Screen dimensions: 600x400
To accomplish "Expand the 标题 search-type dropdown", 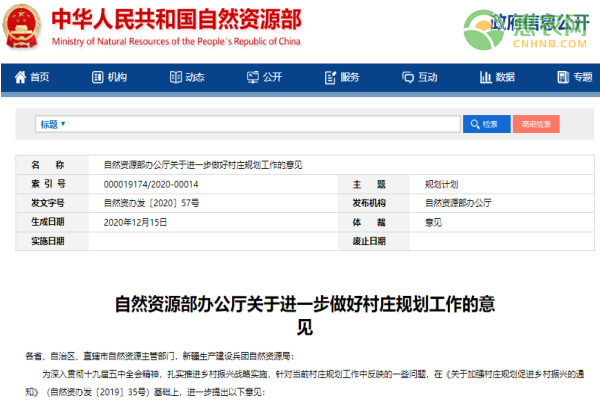I will pos(53,124).
